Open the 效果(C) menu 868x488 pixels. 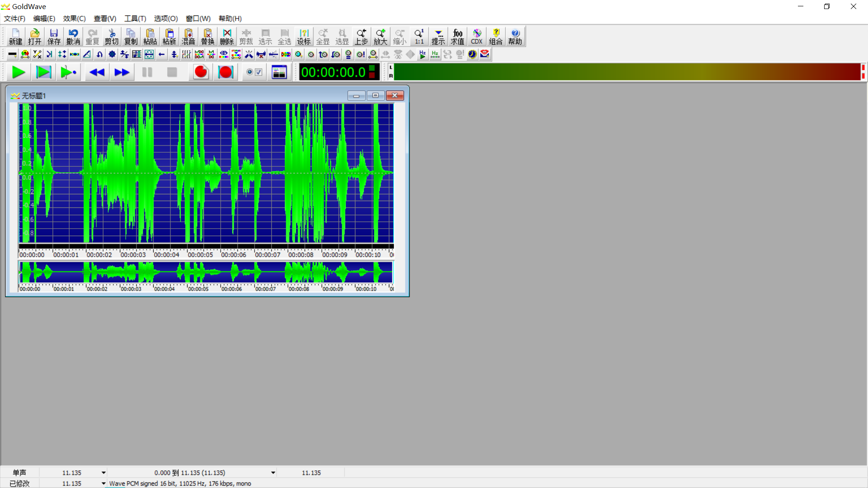point(74,19)
